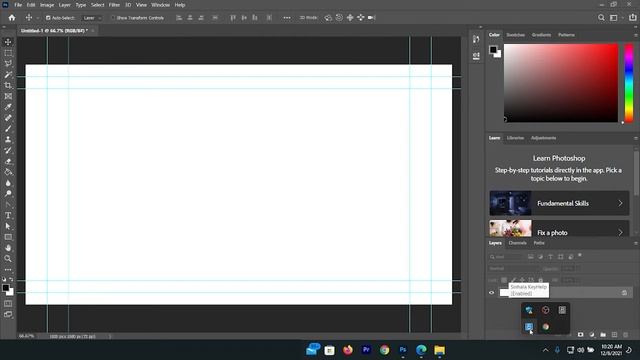640x360 pixels.
Task: Open the Fix a photo tutorial
Action: click(559, 228)
